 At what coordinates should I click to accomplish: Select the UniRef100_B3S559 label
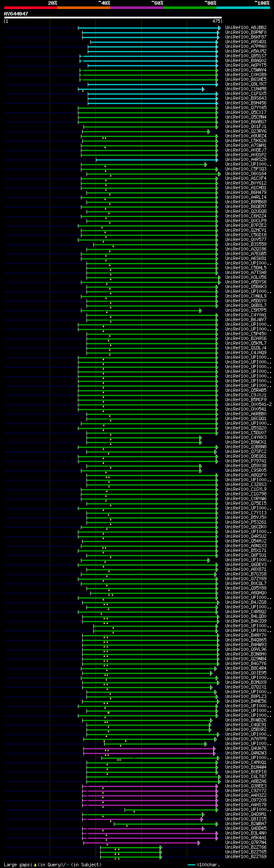pyautogui.click(x=246, y=244)
